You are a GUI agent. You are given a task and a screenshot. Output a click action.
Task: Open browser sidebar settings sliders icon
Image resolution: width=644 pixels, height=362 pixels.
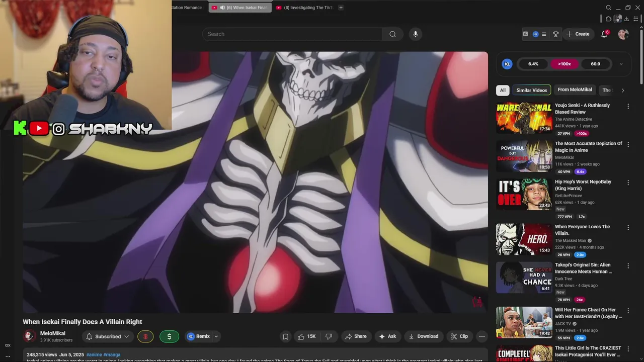click(x=636, y=19)
